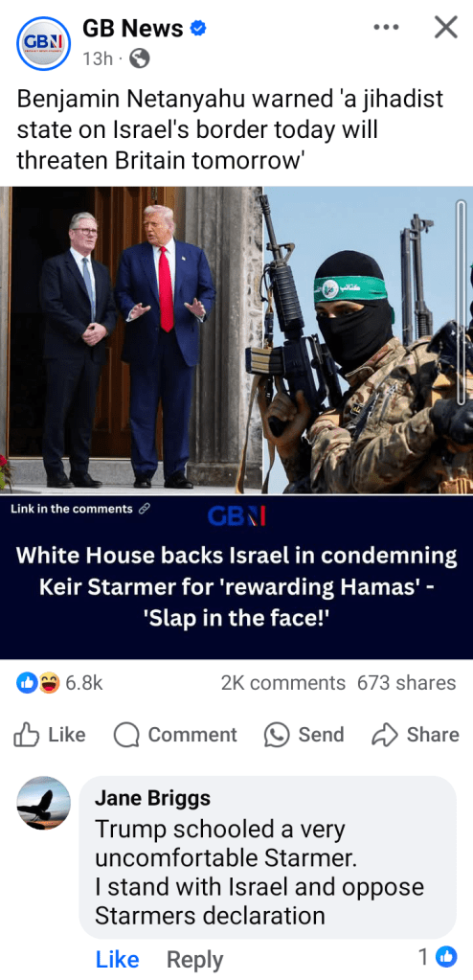Screen dimensions: 473x980
Task: Click the GB News profile logo
Action: [43, 43]
